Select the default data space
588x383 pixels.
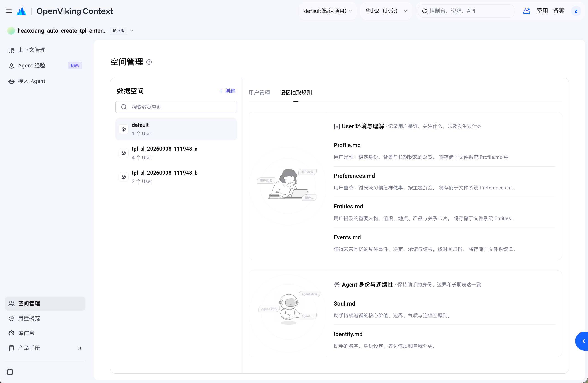pyautogui.click(x=176, y=129)
